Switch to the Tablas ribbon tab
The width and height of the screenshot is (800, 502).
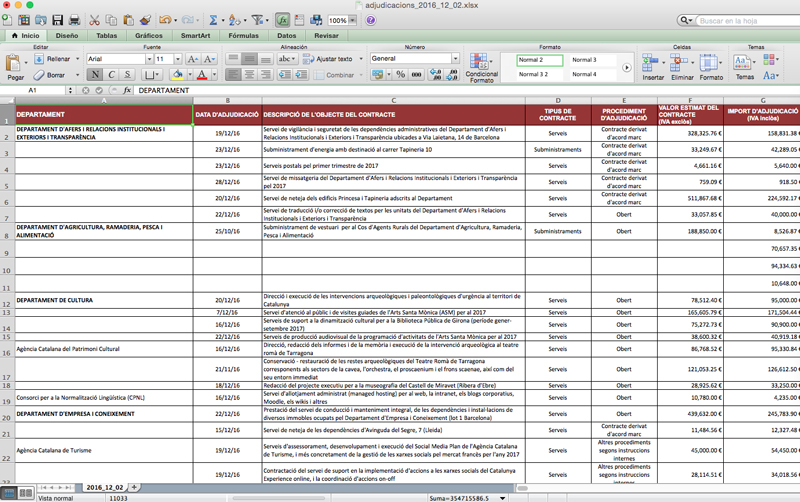(107, 36)
